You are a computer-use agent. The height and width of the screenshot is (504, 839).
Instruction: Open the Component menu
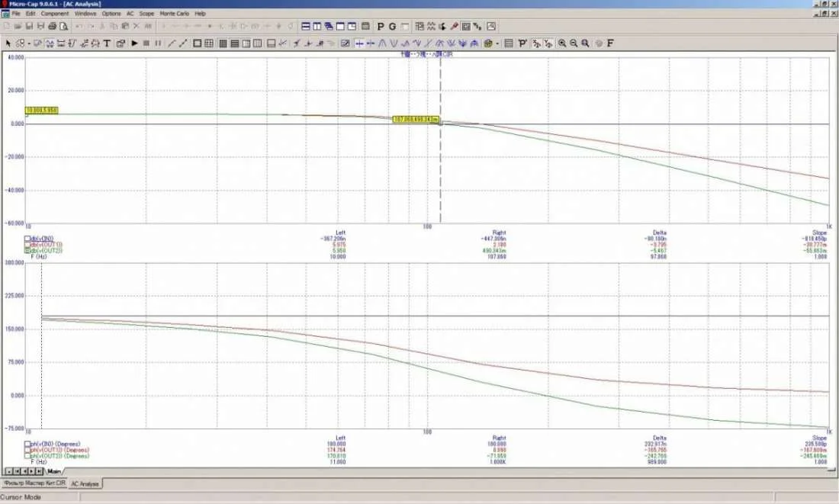click(x=55, y=14)
